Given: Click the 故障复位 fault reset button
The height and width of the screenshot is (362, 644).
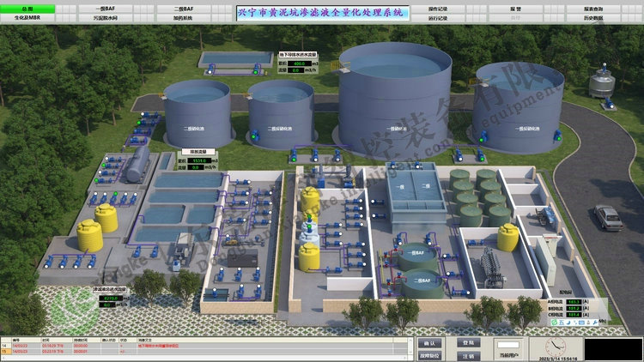Looking at the screenshot, I should pos(431,354).
